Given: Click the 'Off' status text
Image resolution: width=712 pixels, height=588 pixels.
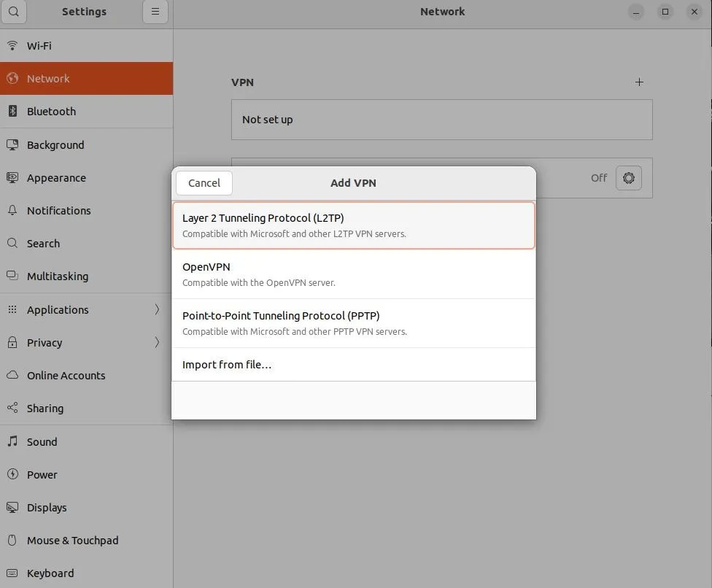Looking at the screenshot, I should click(x=598, y=178).
